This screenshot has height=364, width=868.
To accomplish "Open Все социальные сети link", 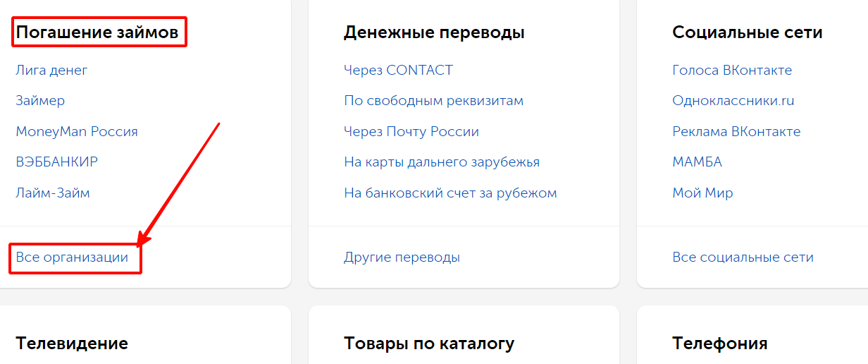I will pos(743,257).
